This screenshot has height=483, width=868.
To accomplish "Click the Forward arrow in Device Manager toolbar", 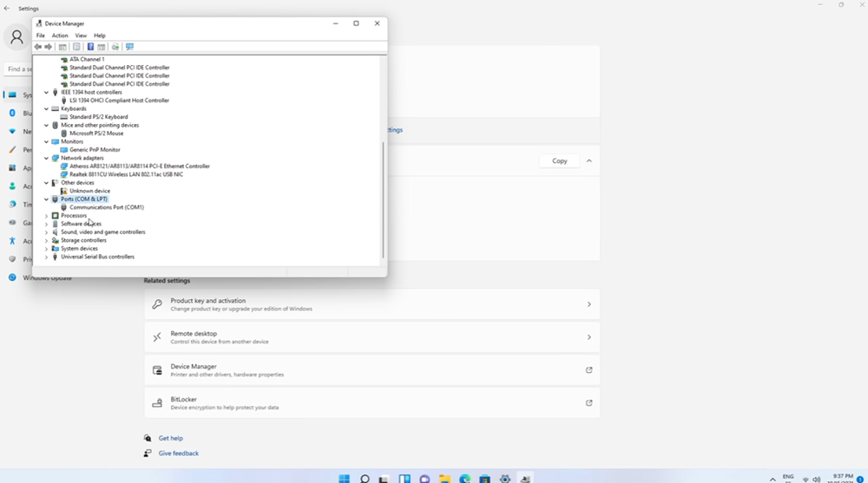I will pyautogui.click(x=48, y=47).
